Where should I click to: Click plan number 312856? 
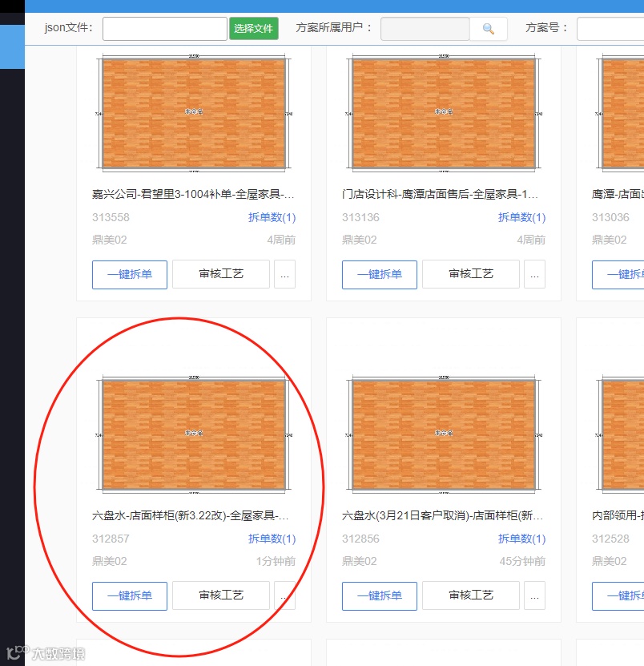(360, 539)
